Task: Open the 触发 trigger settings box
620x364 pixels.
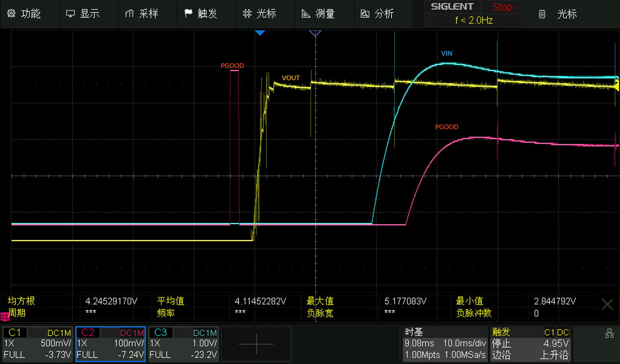Action: tap(530, 344)
